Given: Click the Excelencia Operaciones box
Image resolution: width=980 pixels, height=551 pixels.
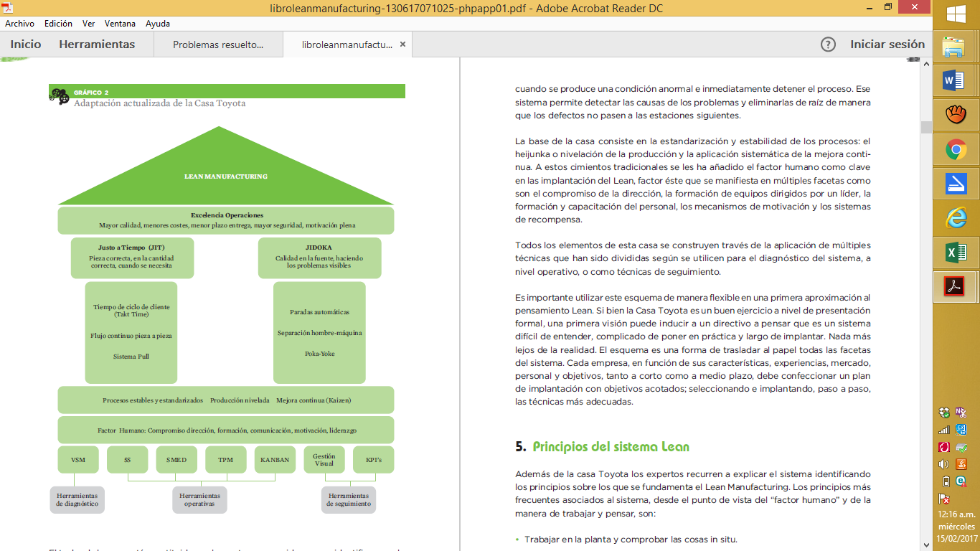Looking at the screenshot, I should point(226,220).
